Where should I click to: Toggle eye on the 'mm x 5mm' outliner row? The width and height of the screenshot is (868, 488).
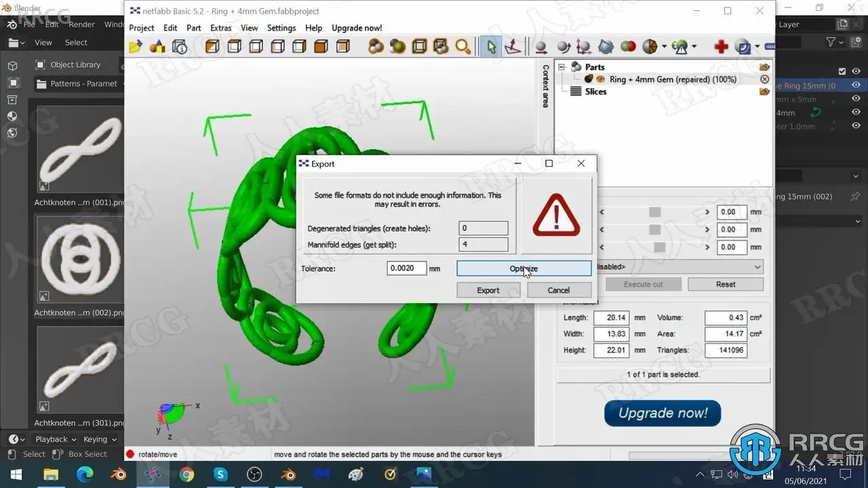(x=856, y=99)
